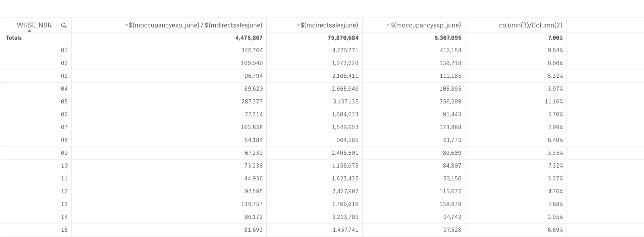
Task: Select warehouse number 12 cell
Action: [64, 191]
